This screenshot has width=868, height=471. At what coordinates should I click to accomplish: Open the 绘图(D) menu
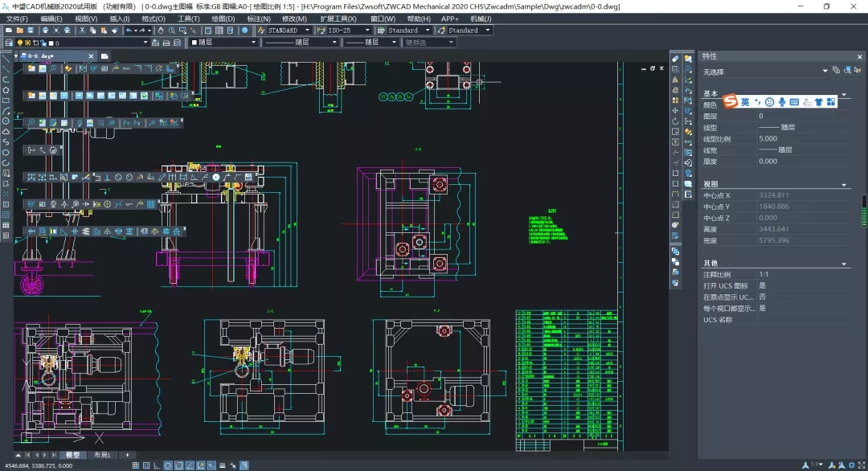tap(223, 18)
